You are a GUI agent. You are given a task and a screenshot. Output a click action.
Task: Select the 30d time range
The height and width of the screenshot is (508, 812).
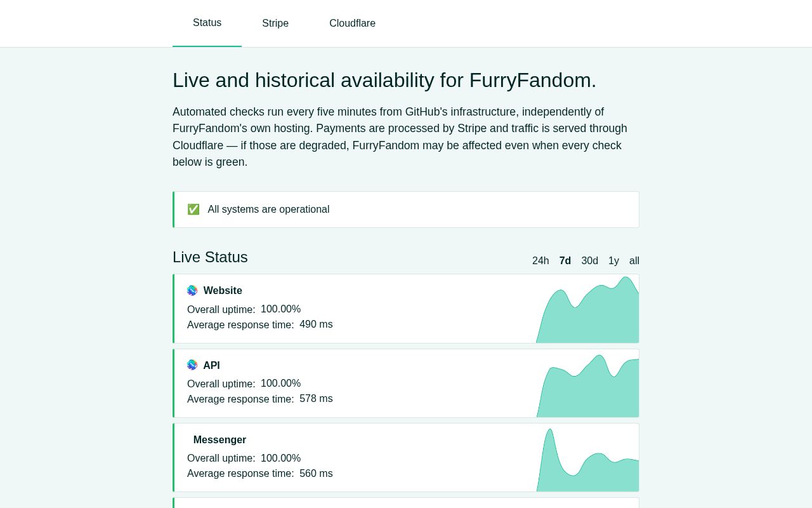(x=590, y=261)
